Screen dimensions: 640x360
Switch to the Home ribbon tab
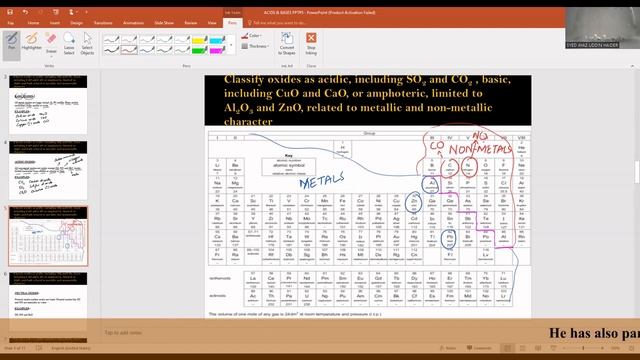tap(33, 23)
